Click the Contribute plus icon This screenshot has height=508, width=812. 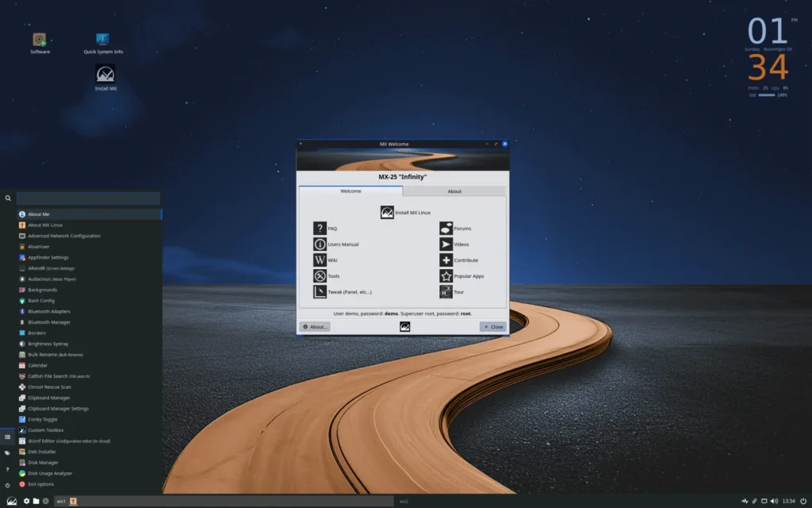click(x=445, y=260)
